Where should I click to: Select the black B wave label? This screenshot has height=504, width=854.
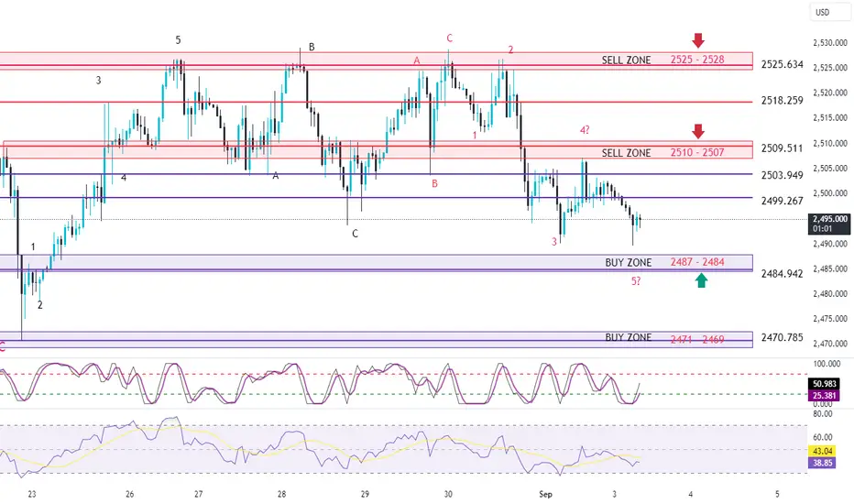(x=312, y=47)
